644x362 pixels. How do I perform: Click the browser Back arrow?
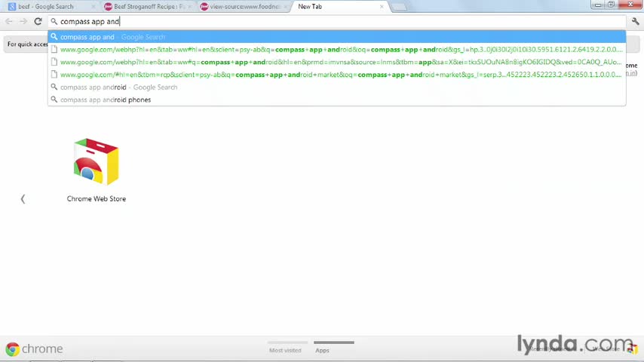click(9, 21)
